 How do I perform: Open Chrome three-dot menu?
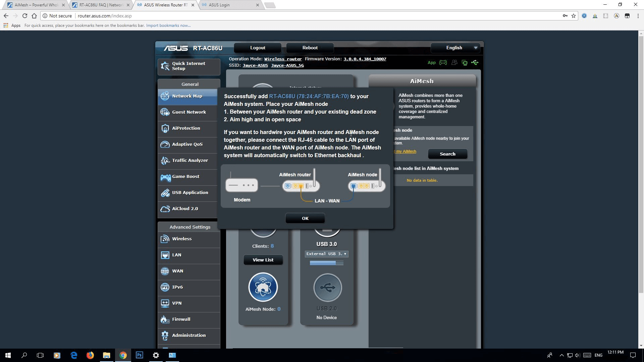(x=638, y=16)
